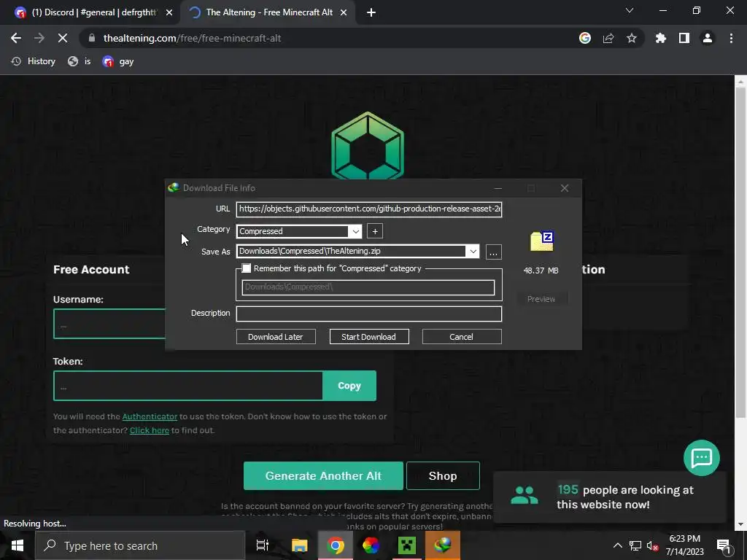This screenshot has height=560, width=747.
Task: Open the notification center icon
Action: 724,545
